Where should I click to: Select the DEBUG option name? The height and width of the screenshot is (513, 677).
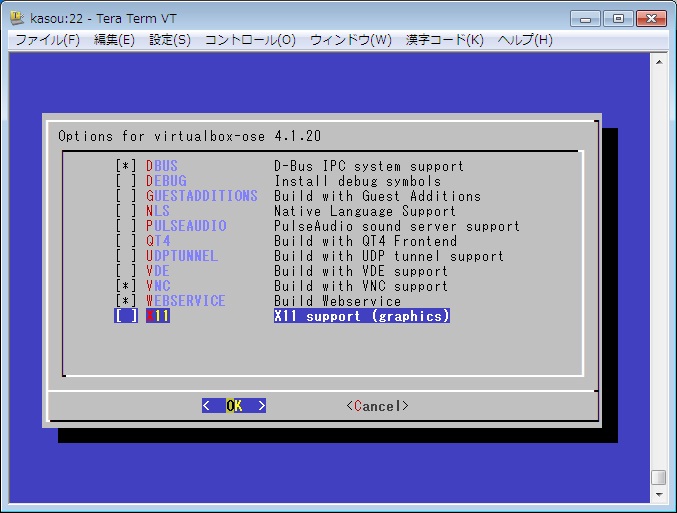click(166, 181)
